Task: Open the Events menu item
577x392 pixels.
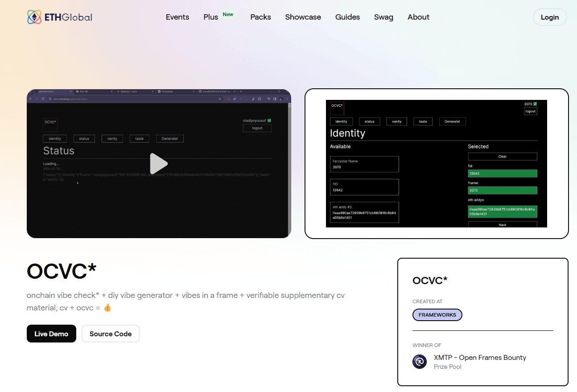Action: pyautogui.click(x=177, y=17)
